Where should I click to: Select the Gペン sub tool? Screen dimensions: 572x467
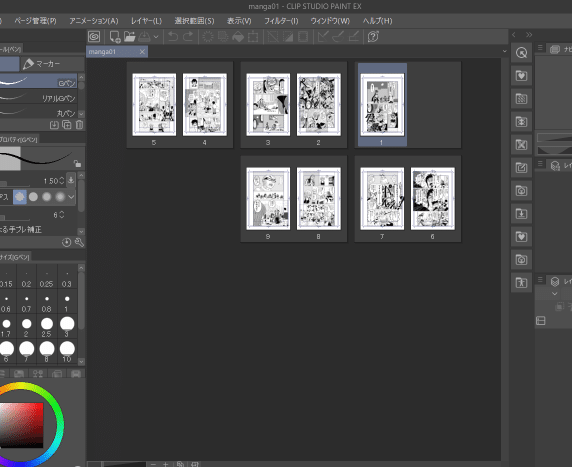click(x=38, y=81)
